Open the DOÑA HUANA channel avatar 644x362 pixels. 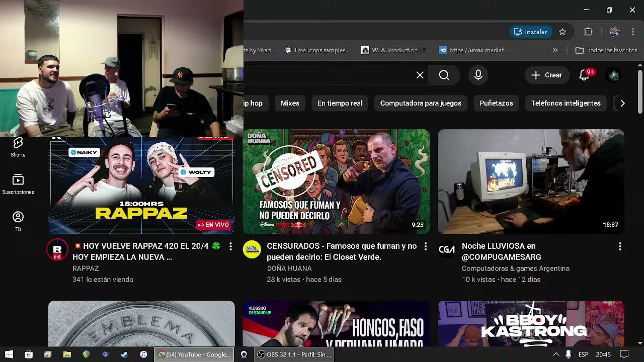tap(252, 249)
